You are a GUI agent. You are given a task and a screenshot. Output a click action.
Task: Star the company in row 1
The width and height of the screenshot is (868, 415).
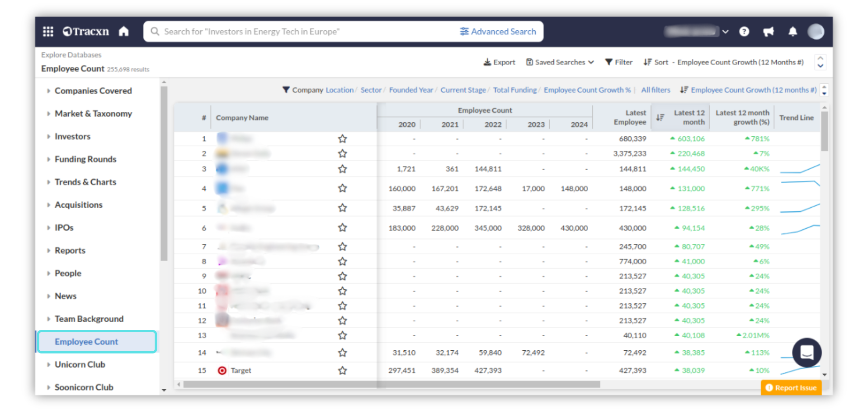tap(342, 138)
